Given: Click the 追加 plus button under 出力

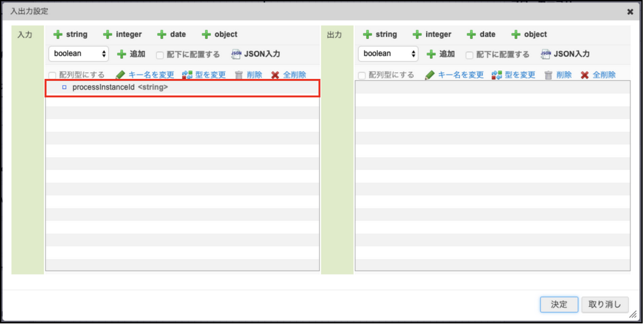Looking at the screenshot, I should point(441,54).
